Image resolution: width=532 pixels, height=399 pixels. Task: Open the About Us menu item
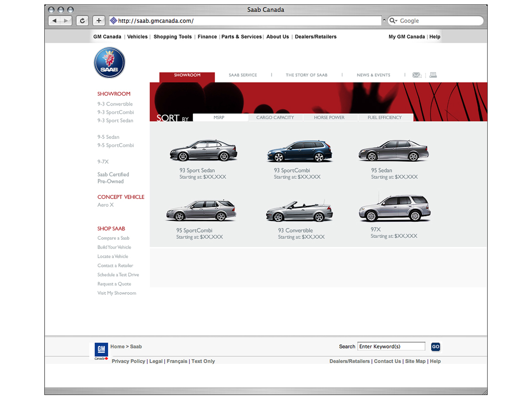click(x=278, y=37)
